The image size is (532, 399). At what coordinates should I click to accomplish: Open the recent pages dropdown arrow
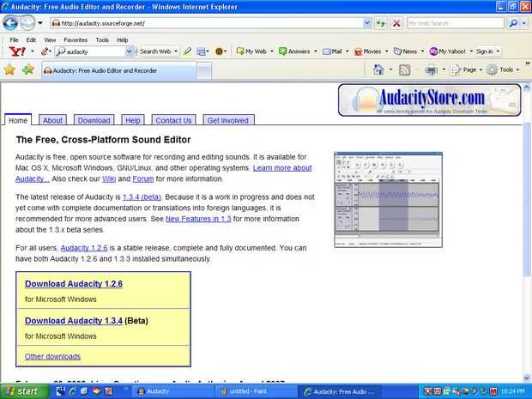[x=40, y=23]
